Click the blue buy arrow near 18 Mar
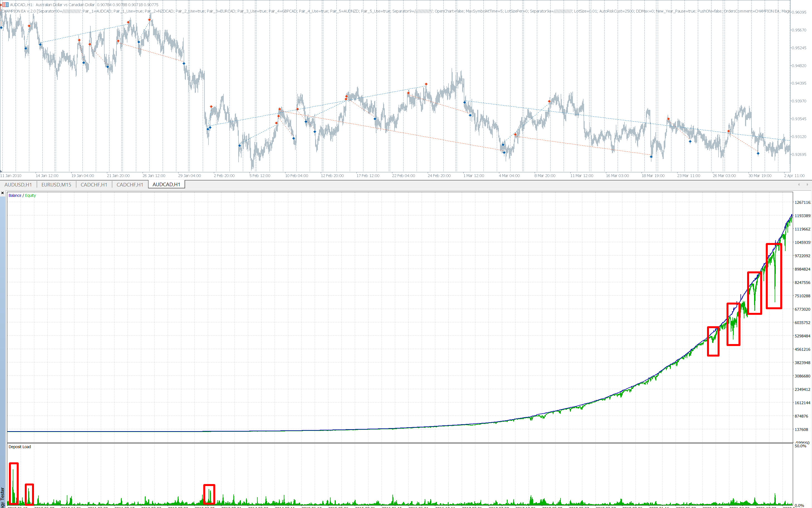812x508 pixels. click(x=651, y=156)
